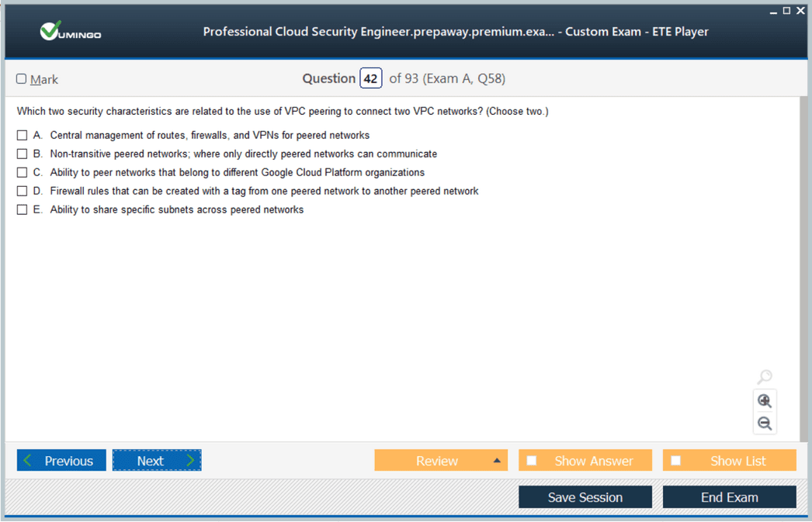The width and height of the screenshot is (812, 522).
Task: Select answer E share specific subnets
Action: [x=22, y=210]
